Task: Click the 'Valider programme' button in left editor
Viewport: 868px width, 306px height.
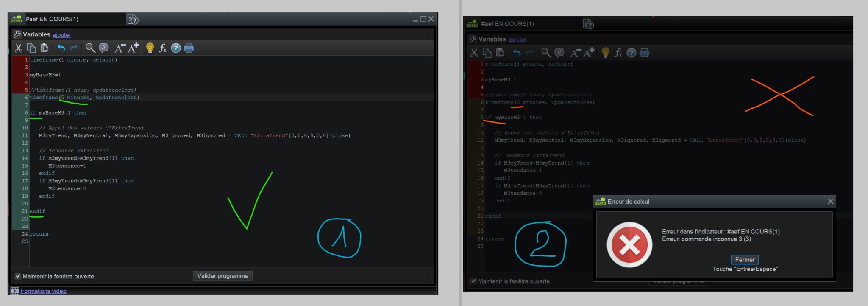Action: 223,276
